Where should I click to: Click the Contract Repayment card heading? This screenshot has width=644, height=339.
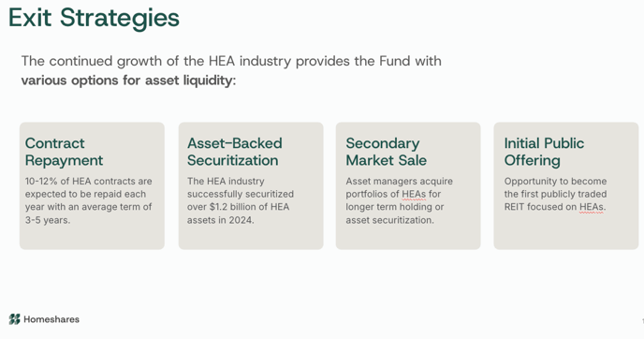coord(64,152)
